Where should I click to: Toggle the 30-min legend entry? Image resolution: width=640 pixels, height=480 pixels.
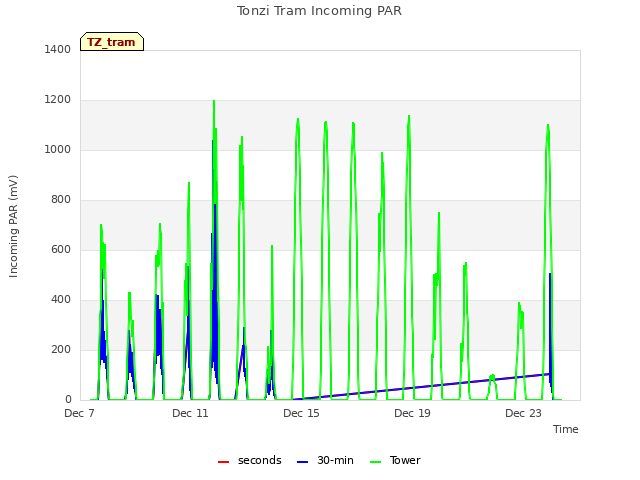click(325, 460)
